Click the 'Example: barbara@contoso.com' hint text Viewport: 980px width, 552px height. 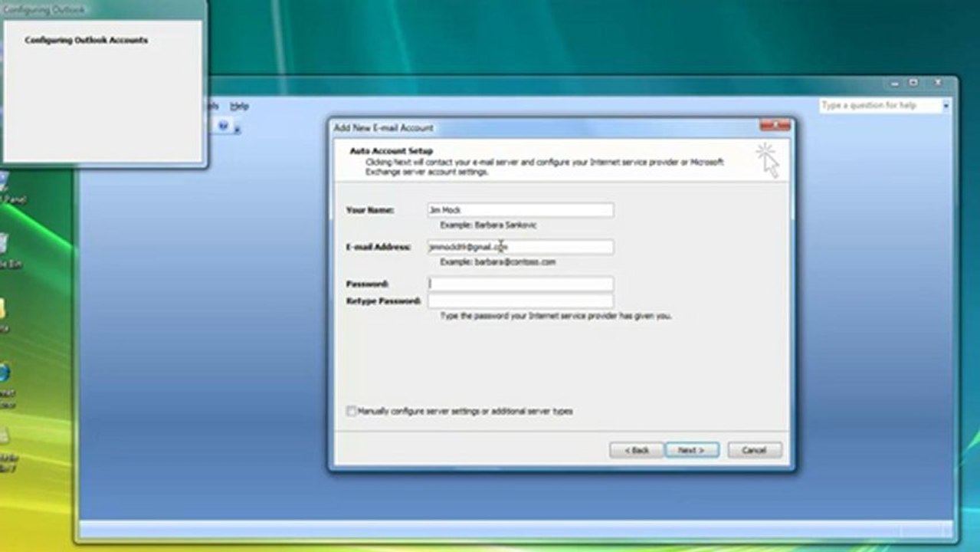pyautogui.click(x=497, y=262)
